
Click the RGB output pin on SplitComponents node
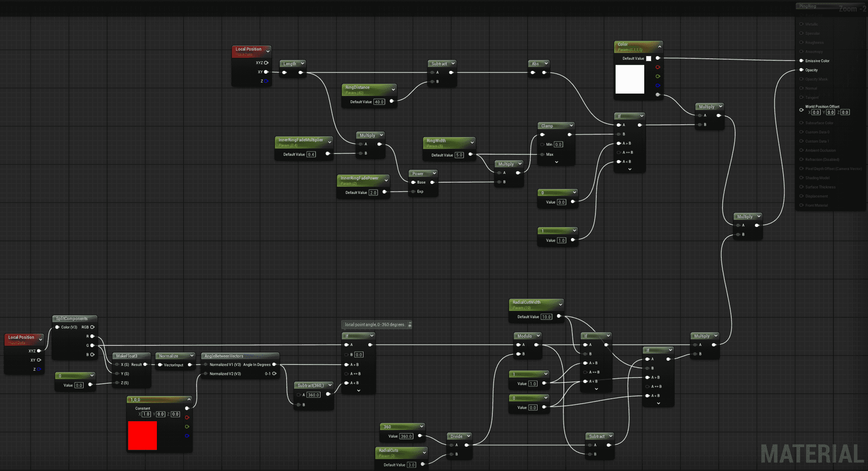(93, 327)
